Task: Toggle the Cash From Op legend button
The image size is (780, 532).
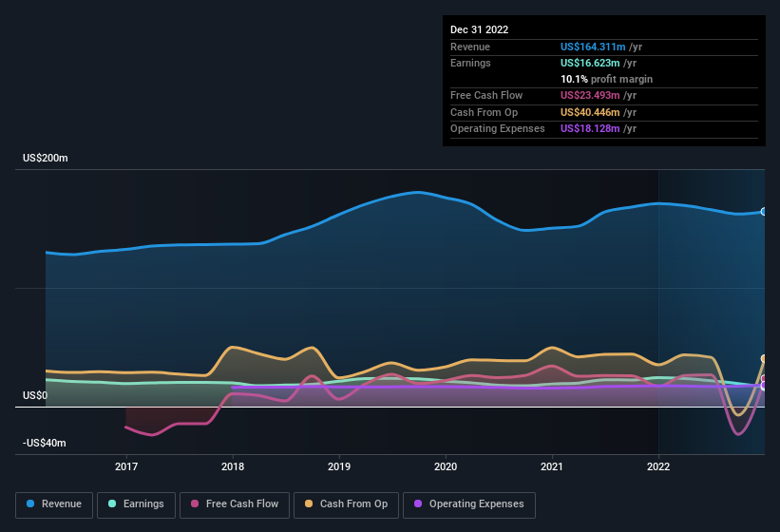Action: (x=346, y=504)
